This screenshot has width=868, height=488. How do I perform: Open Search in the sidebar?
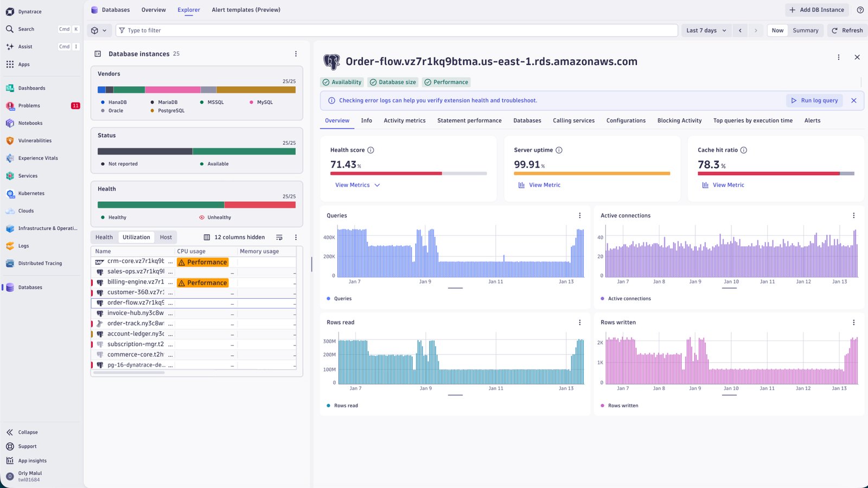(x=26, y=29)
